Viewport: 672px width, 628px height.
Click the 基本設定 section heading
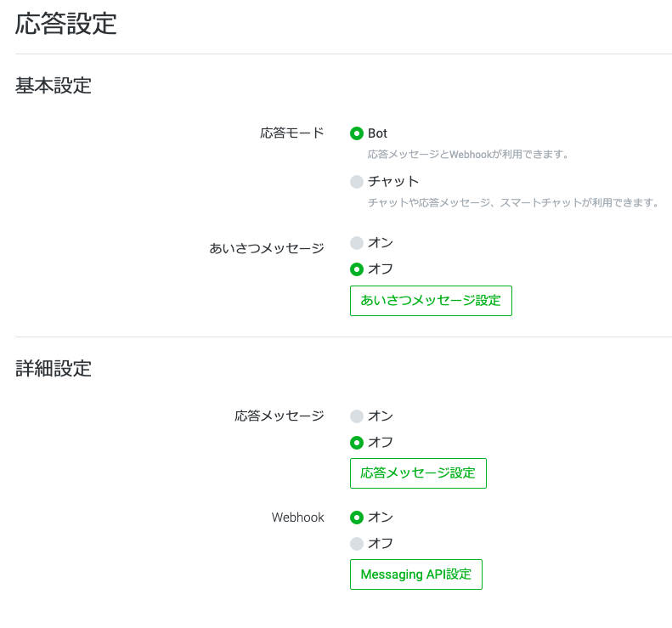[54, 85]
